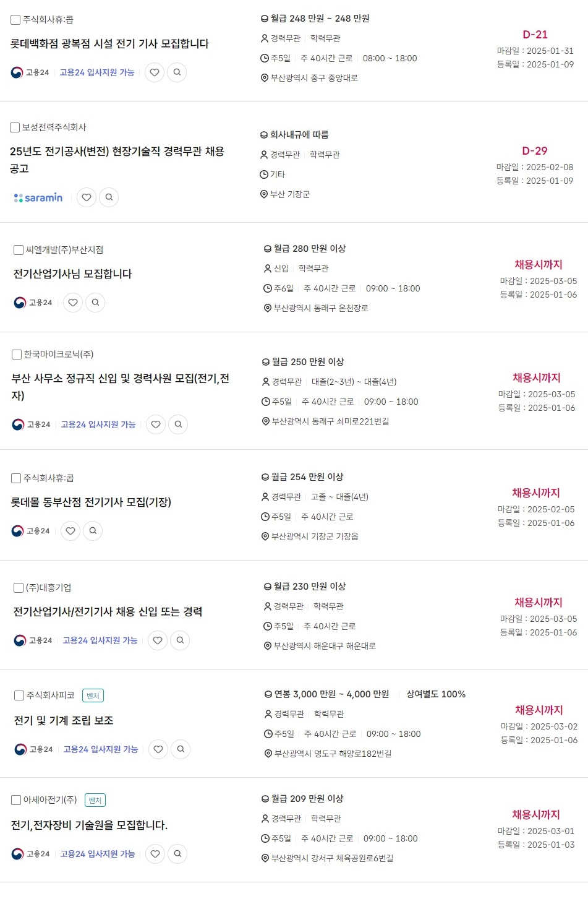The width and height of the screenshot is (588, 917).
Task: Check the 보성전력주식회사 checkbox
Action: point(15,127)
